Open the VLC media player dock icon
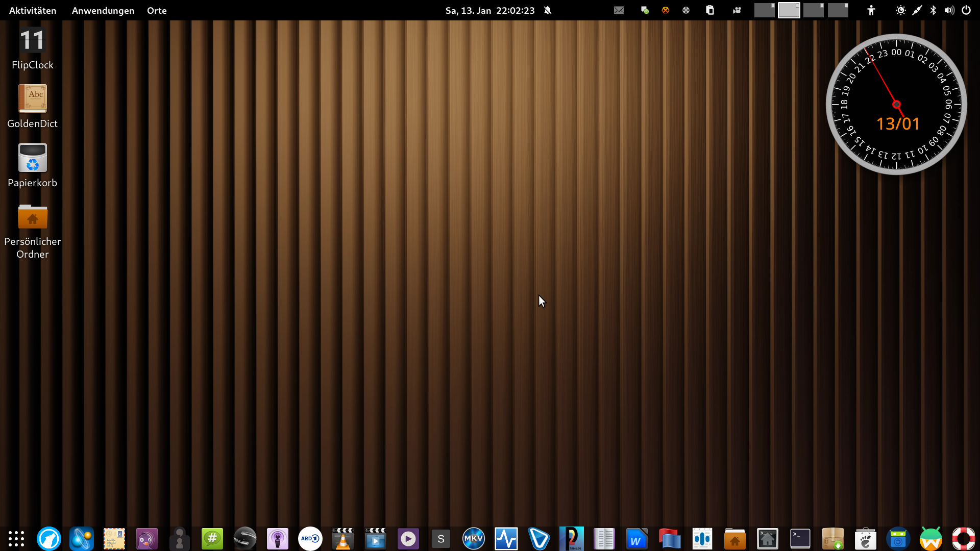The height and width of the screenshot is (551, 980). 342,539
